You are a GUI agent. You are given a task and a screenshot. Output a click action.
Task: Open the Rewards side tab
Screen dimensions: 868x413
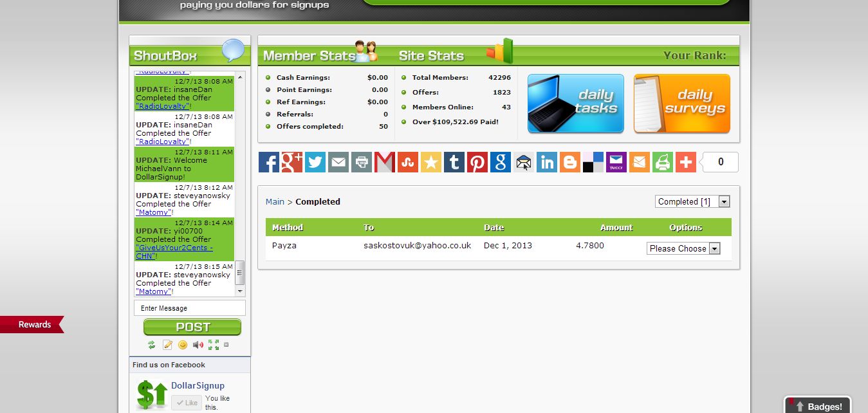(x=32, y=325)
